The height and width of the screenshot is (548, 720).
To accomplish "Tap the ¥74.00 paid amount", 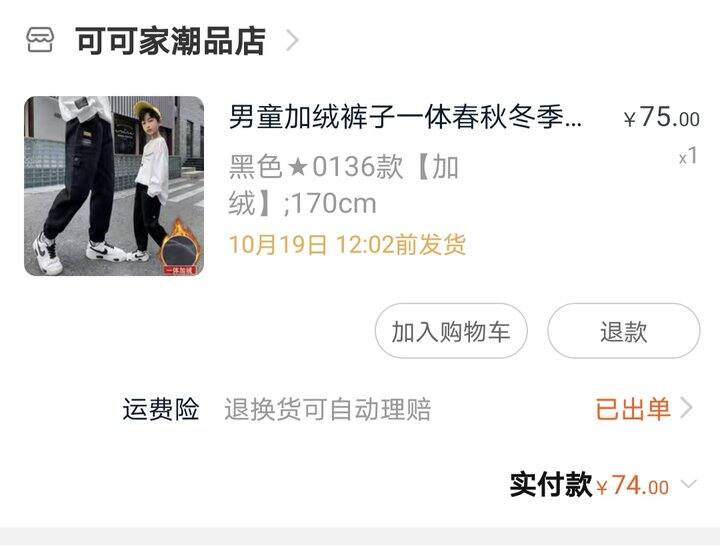I will [x=633, y=486].
